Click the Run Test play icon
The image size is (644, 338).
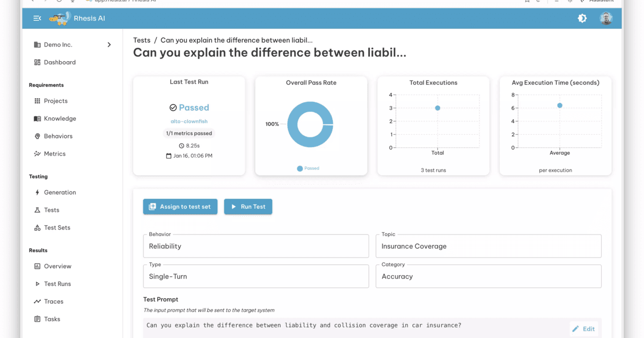(233, 207)
